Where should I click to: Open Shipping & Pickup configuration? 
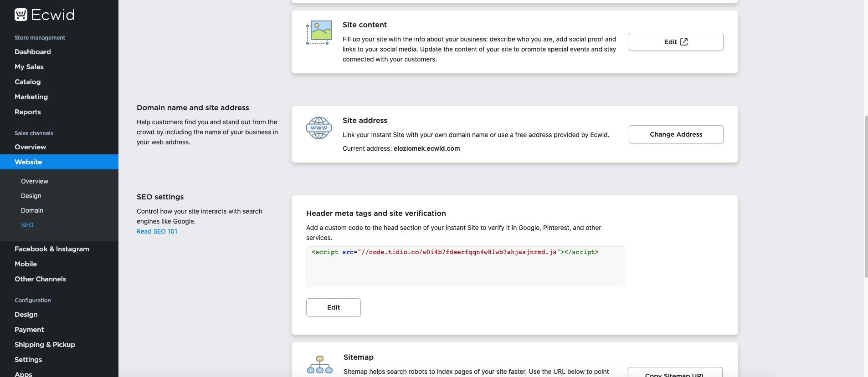45,345
